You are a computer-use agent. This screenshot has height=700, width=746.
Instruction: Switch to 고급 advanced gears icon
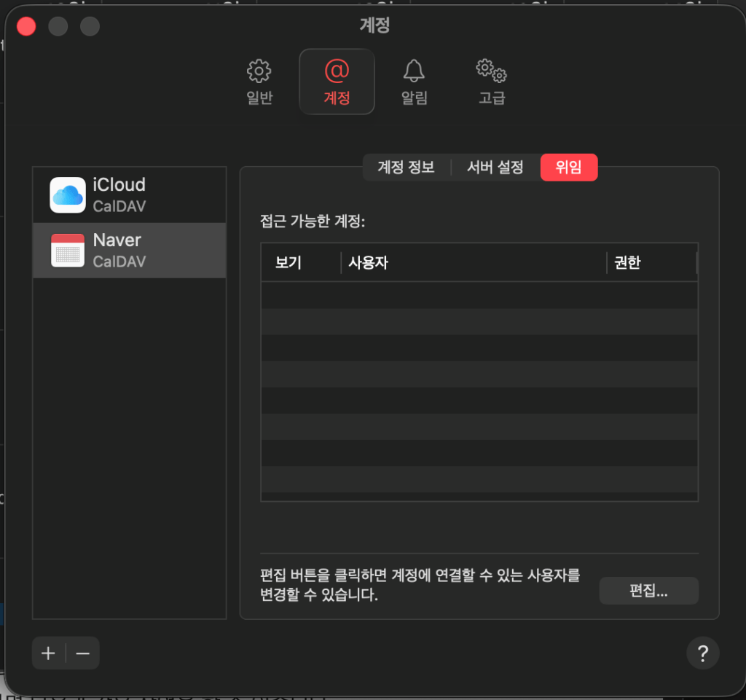[491, 71]
